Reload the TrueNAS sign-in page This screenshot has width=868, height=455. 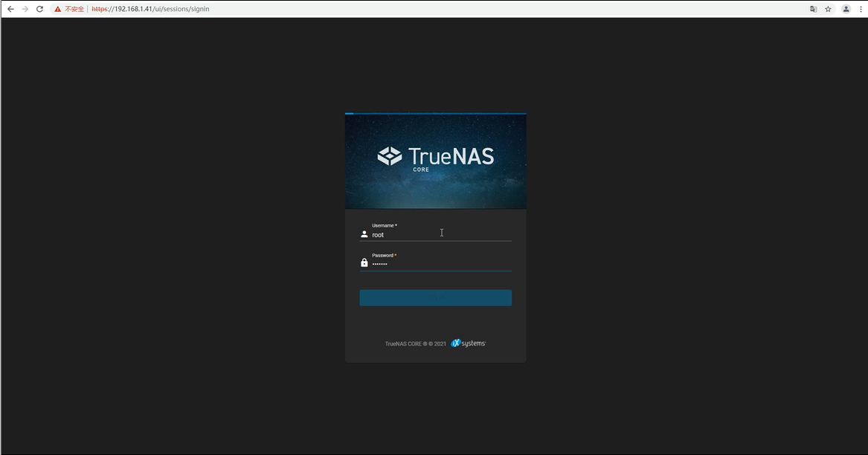pyautogui.click(x=40, y=9)
